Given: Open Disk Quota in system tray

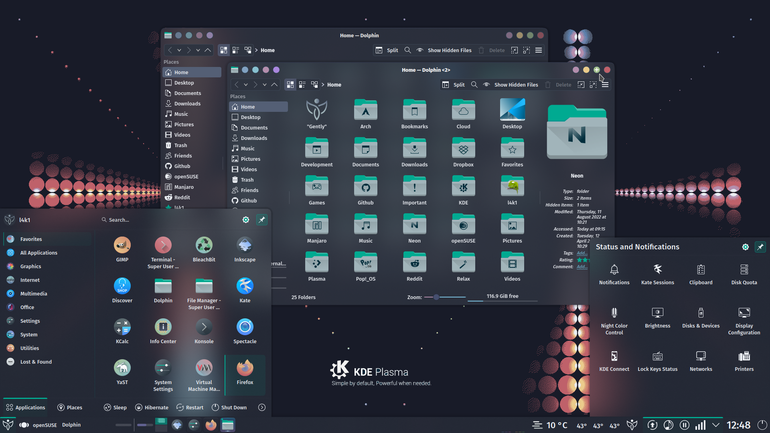Looking at the screenshot, I should 743,274.
